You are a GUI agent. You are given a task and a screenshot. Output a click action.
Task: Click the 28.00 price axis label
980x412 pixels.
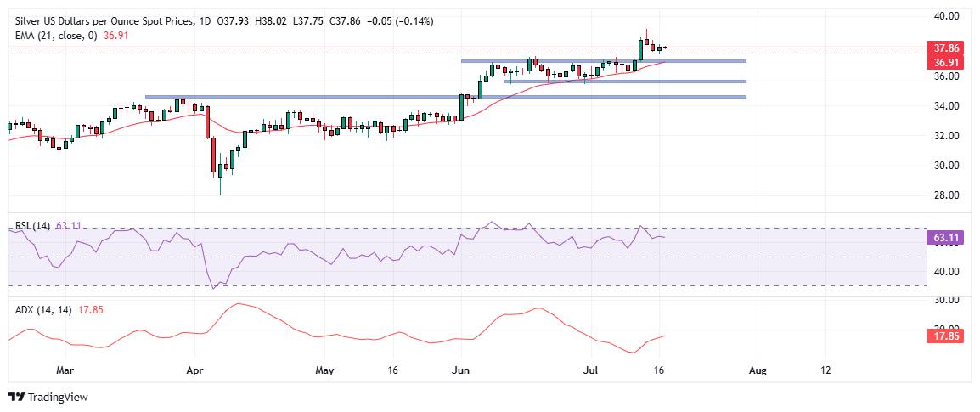(x=946, y=195)
